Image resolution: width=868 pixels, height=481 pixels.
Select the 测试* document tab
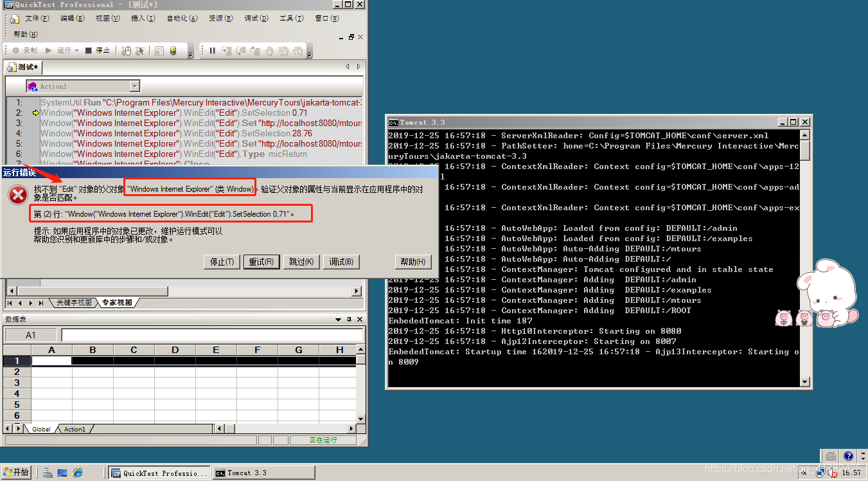pos(23,67)
